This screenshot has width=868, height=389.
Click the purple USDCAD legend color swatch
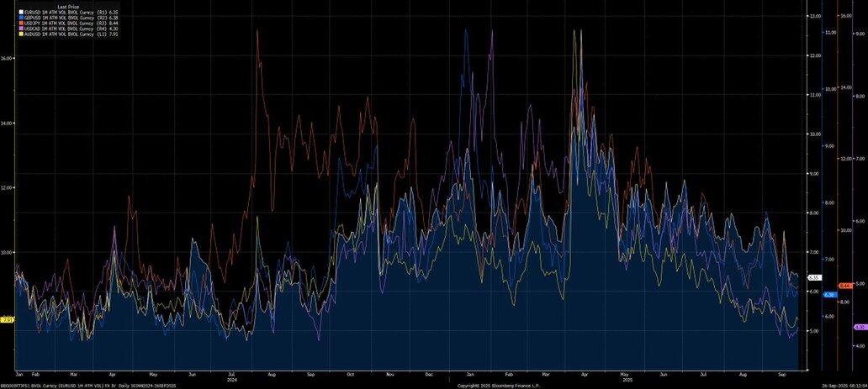coord(21,29)
